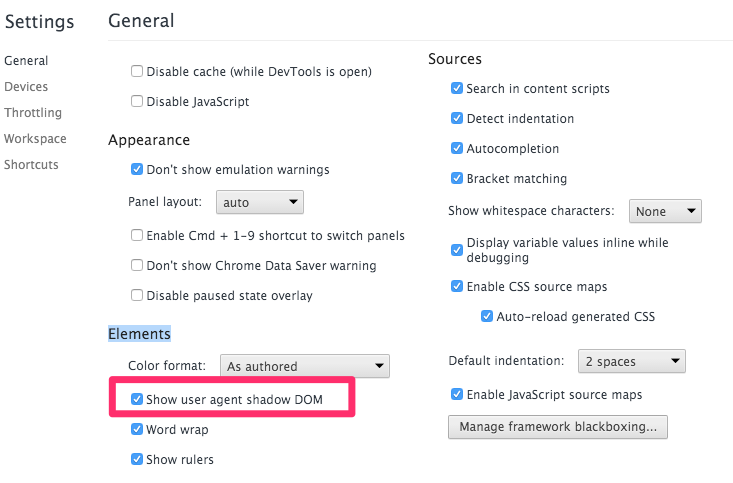
Task: Enable Disable paused state overlay
Action: pos(137,296)
